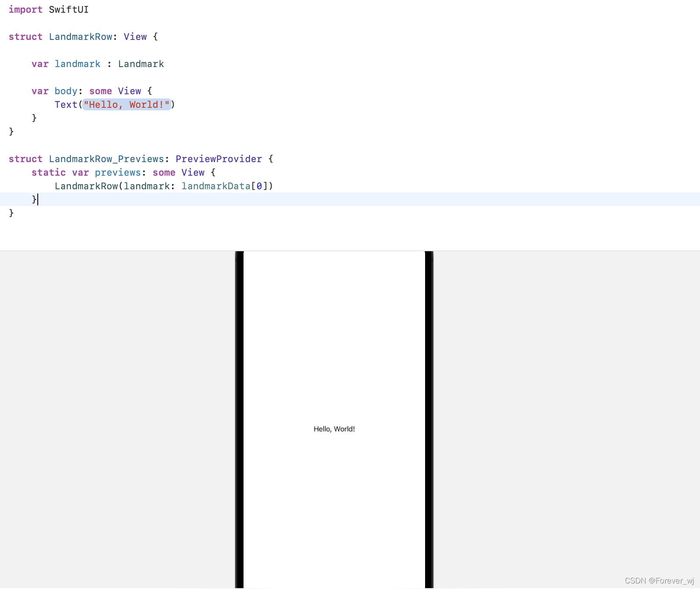The image size is (700, 589).
Task: Click the previews property name
Action: [x=118, y=173]
